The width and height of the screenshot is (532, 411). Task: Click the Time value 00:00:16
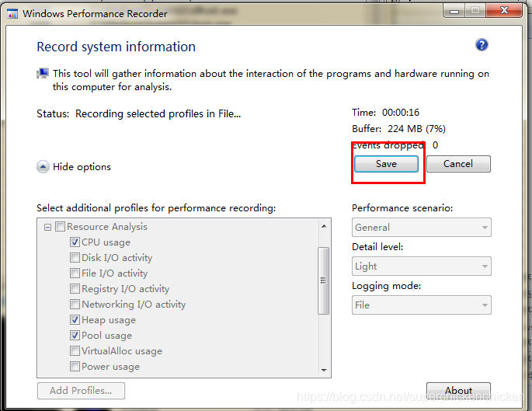point(401,113)
